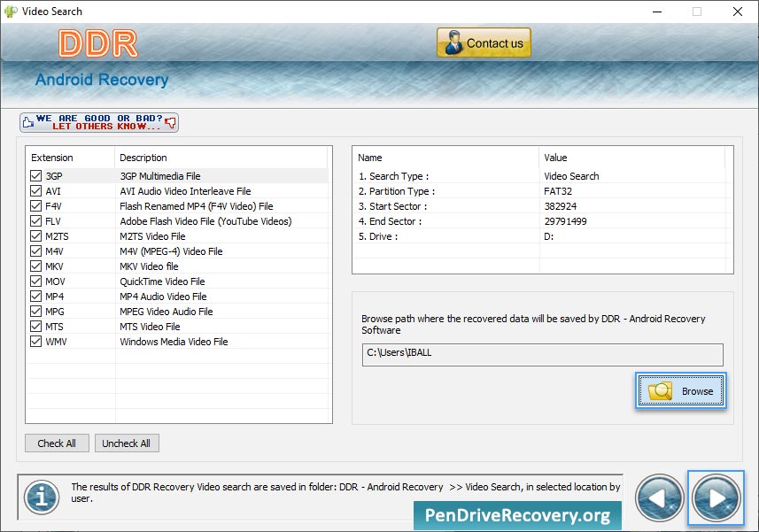
Task: Select "MPEG Video Audio File" description
Action: point(166,311)
